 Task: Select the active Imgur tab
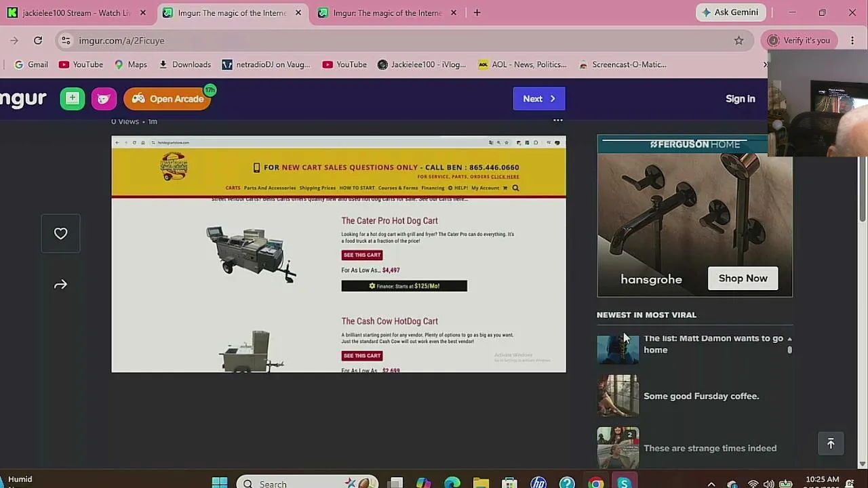[232, 13]
